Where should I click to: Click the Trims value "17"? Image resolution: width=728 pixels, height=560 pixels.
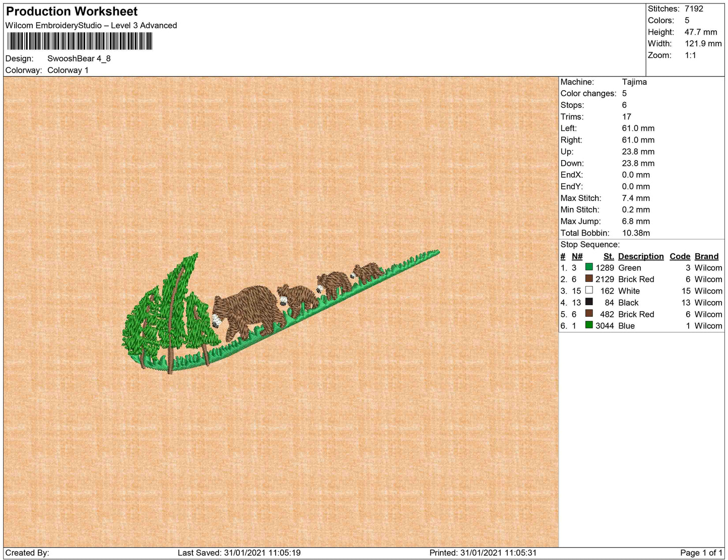[x=627, y=116]
